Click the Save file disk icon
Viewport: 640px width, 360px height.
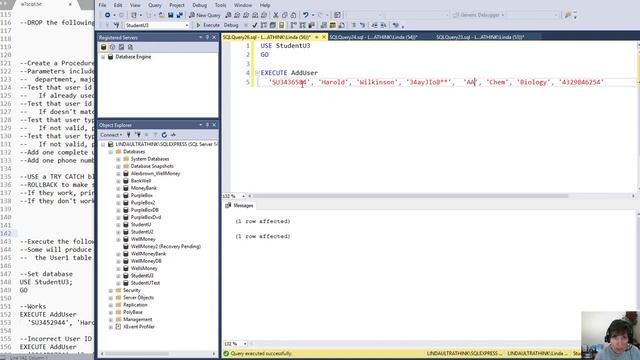171,15
